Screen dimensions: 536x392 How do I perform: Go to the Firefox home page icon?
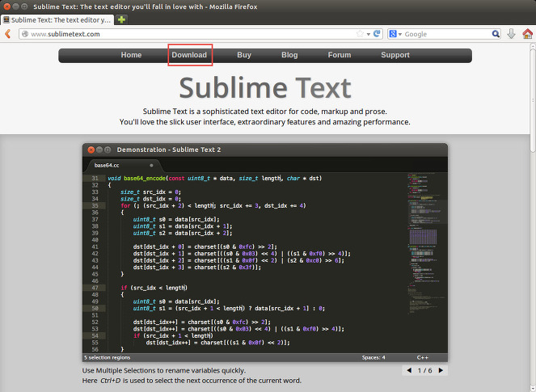[x=527, y=33]
